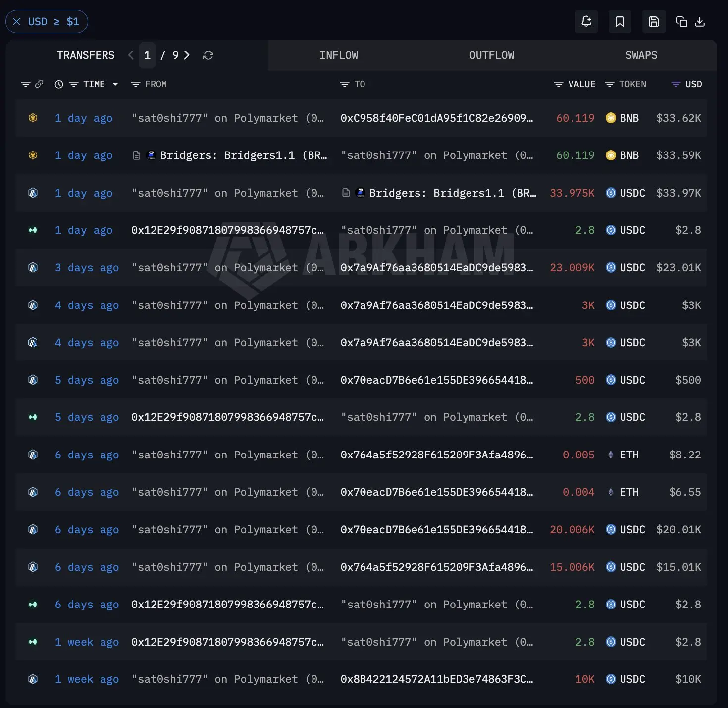Open the chain filter in the table header

[x=26, y=84]
